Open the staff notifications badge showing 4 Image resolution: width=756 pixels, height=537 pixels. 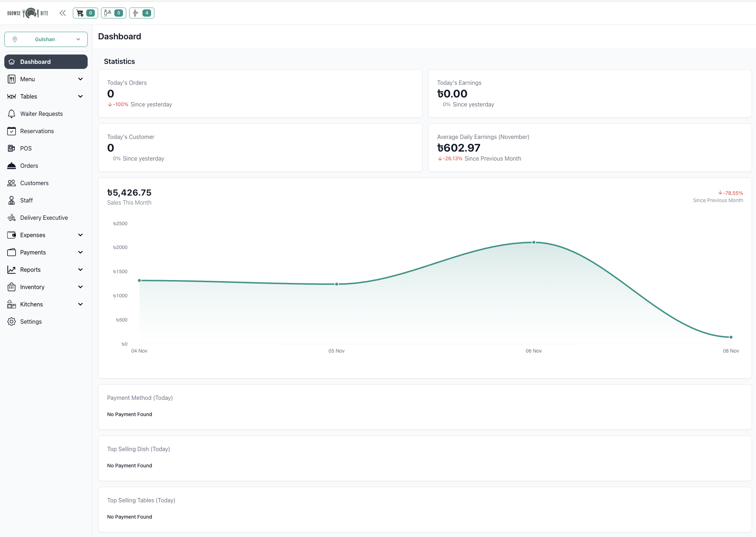[141, 13]
